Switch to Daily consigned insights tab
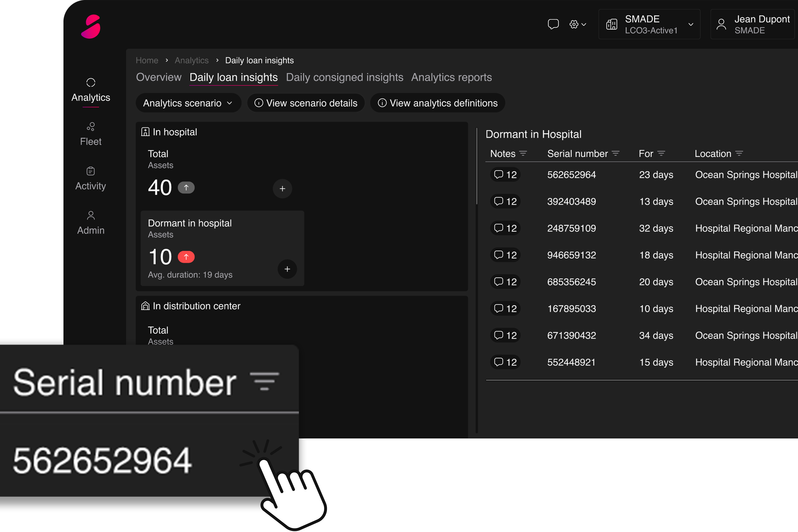The width and height of the screenshot is (798, 532). tap(344, 77)
